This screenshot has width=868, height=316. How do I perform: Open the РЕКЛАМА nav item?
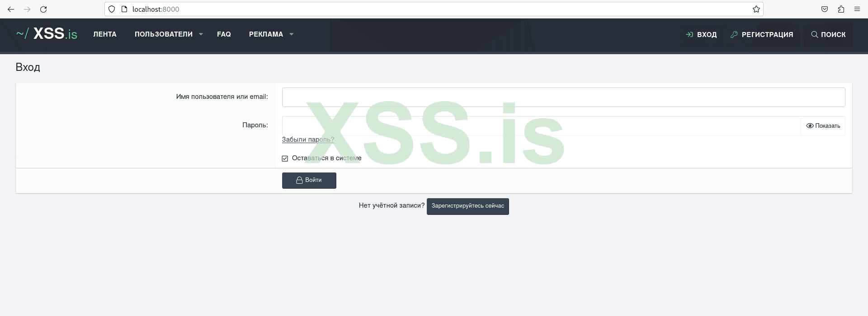tap(266, 34)
